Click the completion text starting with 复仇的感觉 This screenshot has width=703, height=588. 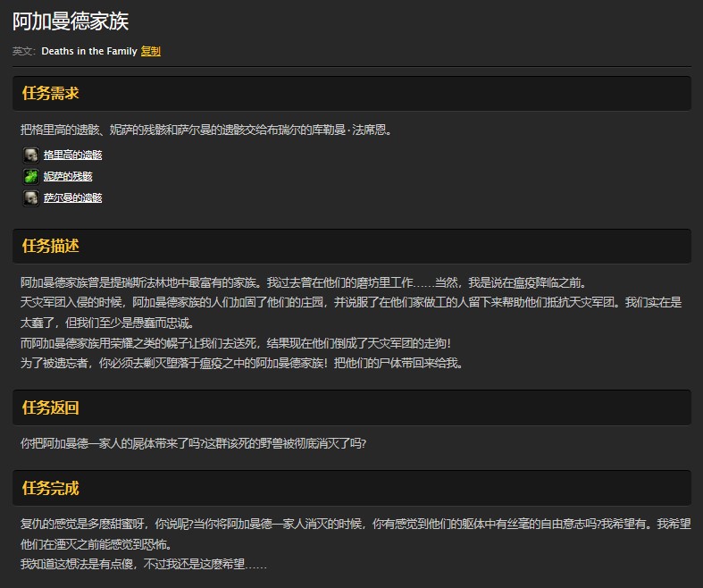pos(355,524)
